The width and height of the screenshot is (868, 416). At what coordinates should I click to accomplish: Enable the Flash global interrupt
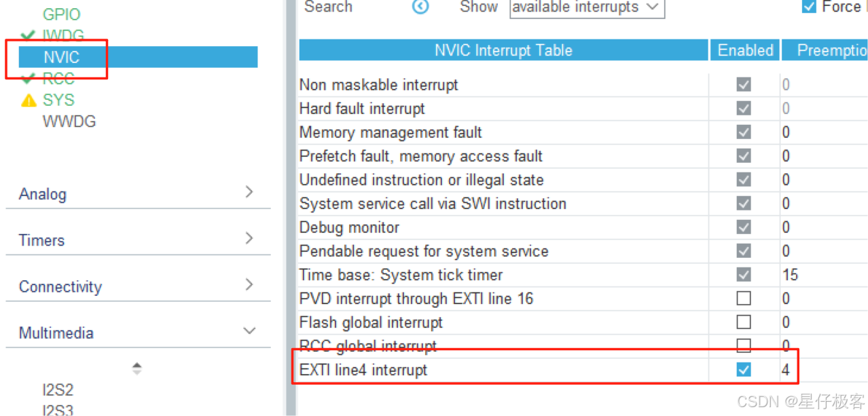tap(744, 322)
